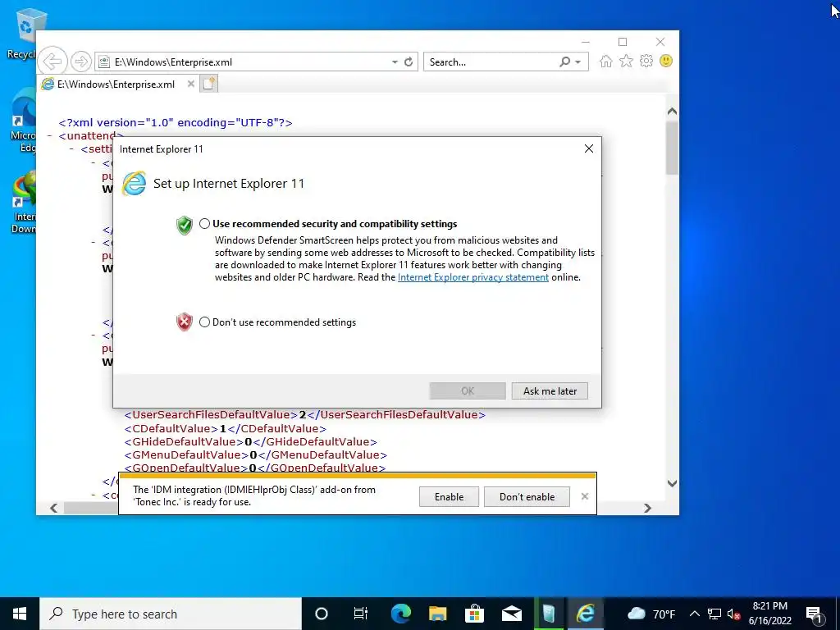Screen dimensions: 840x630
Task: Open the Mail app from the taskbar
Action: tap(512, 614)
